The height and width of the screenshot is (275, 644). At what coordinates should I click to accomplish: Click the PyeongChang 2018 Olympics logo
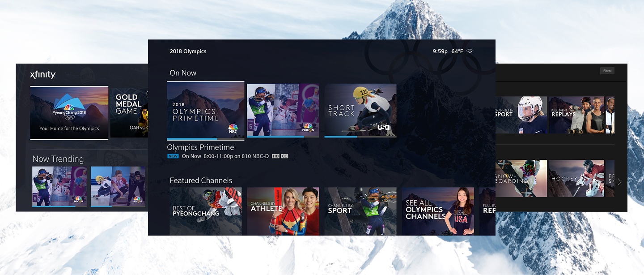click(69, 107)
